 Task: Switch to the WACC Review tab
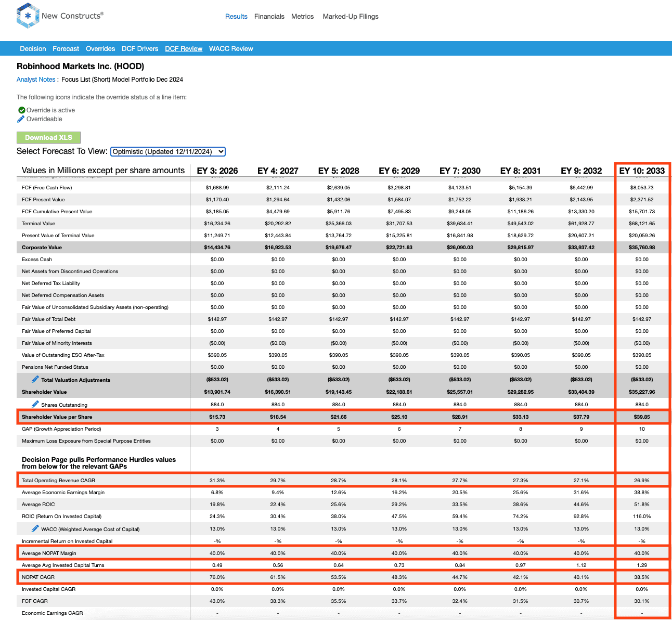pyautogui.click(x=231, y=48)
